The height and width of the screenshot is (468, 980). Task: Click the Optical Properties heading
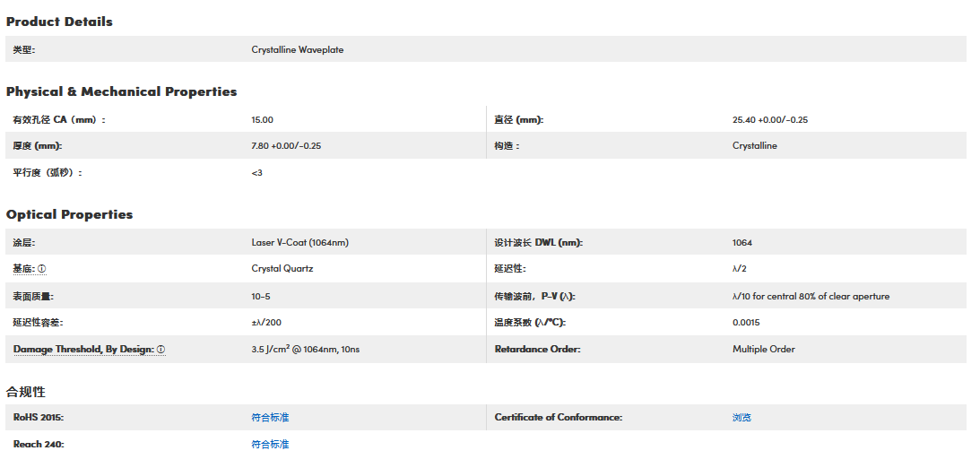69,214
